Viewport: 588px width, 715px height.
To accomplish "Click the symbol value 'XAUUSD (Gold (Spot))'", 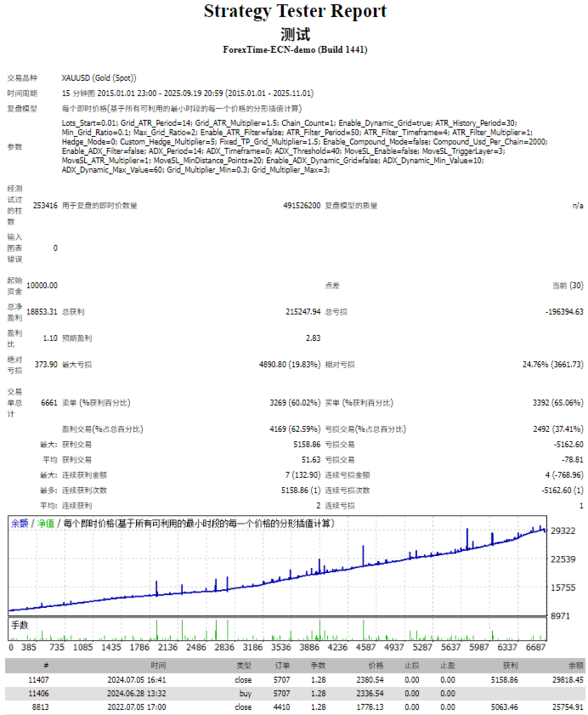I will pyautogui.click(x=99, y=78).
